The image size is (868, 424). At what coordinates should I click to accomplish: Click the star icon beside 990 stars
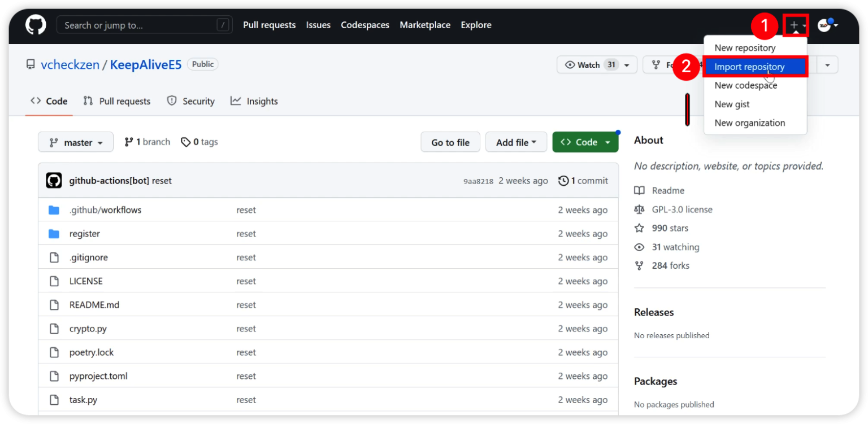pyautogui.click(x=639, y=228)
